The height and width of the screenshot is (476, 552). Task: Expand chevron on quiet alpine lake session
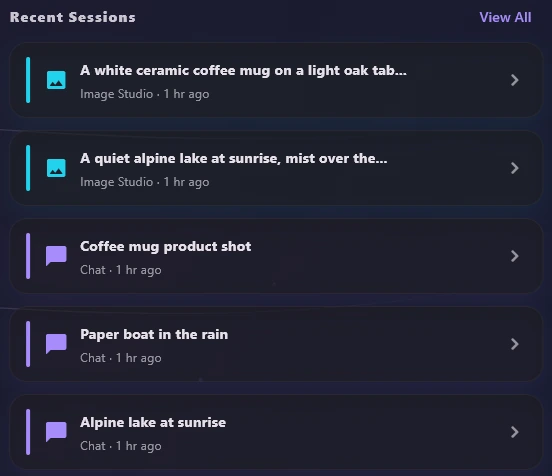(515, 168)
